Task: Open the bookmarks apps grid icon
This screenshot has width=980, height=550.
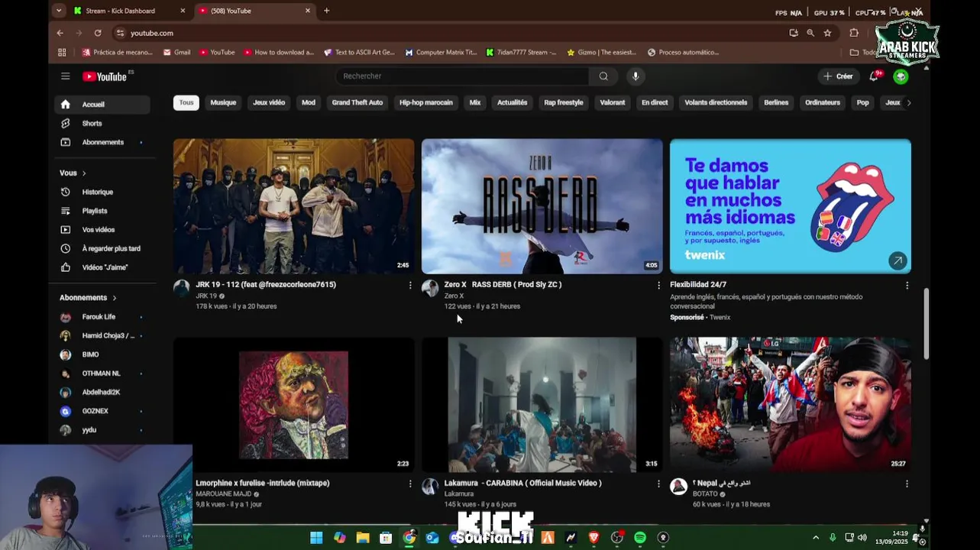Action: tap(62, 53)
